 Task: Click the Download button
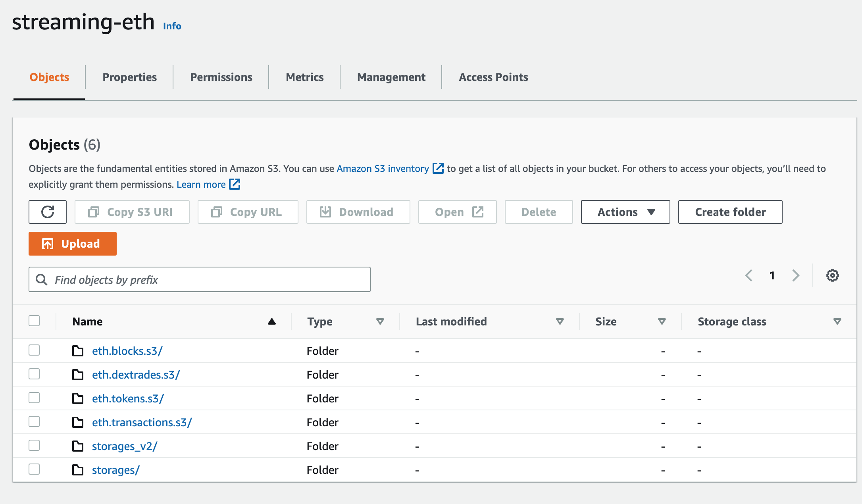point(358,212)
